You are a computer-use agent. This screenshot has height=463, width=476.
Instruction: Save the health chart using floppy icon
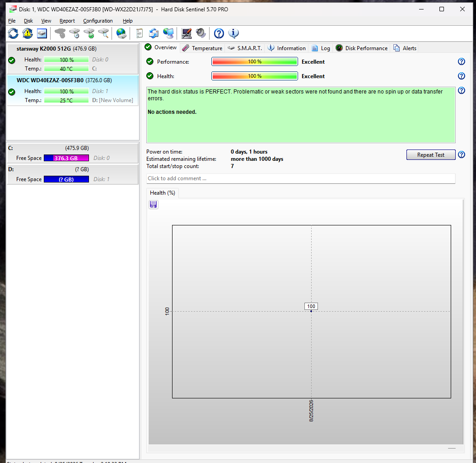(154, 205)
